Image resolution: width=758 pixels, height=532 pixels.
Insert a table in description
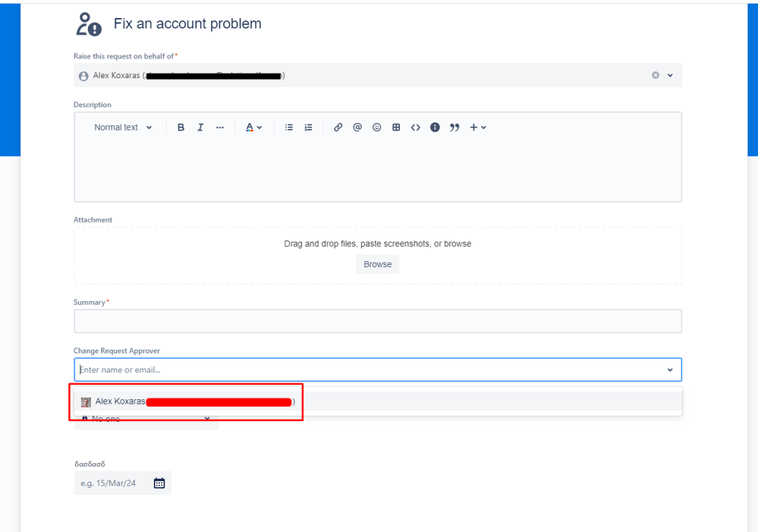click(x=396, y=127)
